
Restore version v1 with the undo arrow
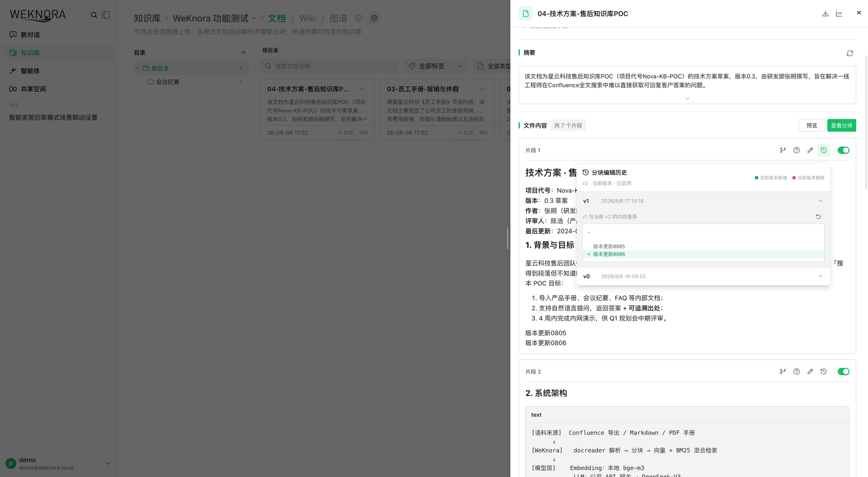pos(818,217)
